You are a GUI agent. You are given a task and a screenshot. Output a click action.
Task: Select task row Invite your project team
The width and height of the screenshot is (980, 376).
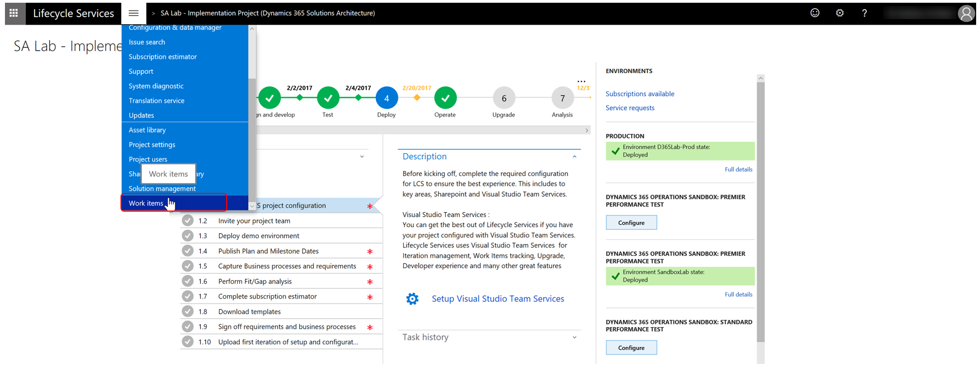281,220
